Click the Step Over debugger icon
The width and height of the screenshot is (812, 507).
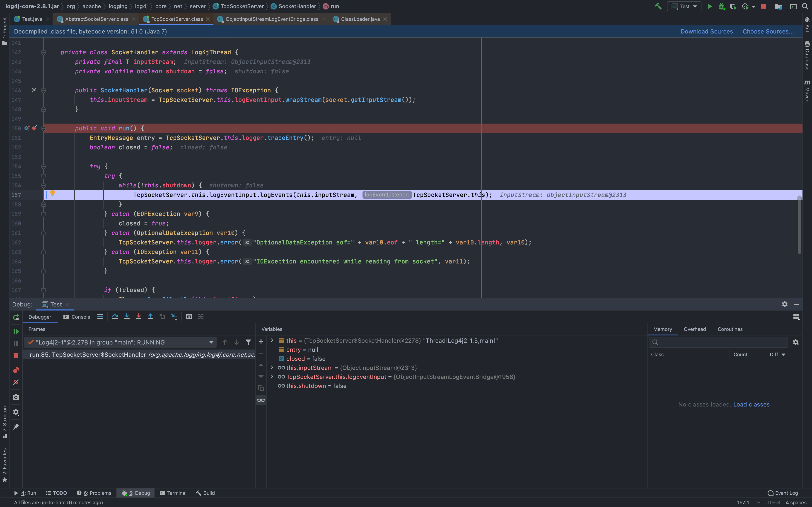tap(115, 317)
